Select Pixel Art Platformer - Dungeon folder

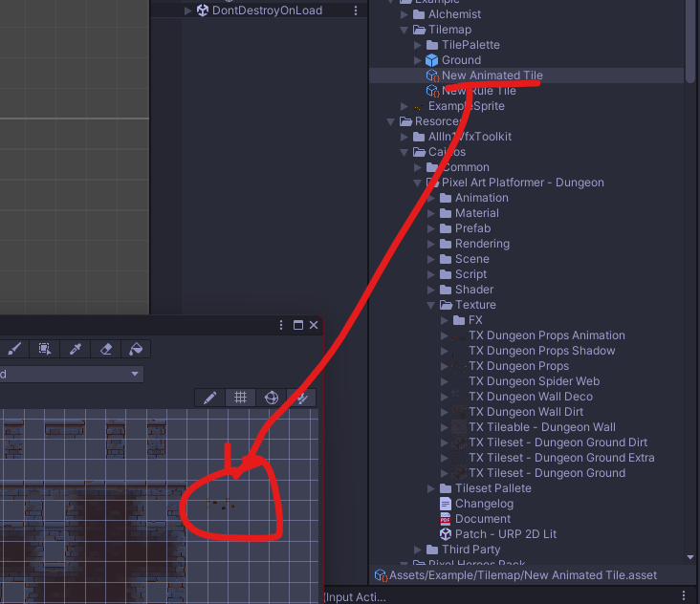click(523, 183)
